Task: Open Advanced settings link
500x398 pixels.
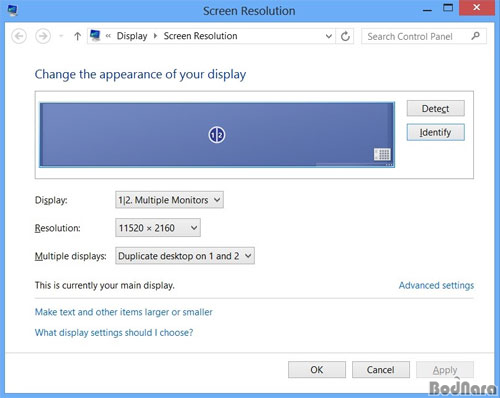Action: point(436,286)
